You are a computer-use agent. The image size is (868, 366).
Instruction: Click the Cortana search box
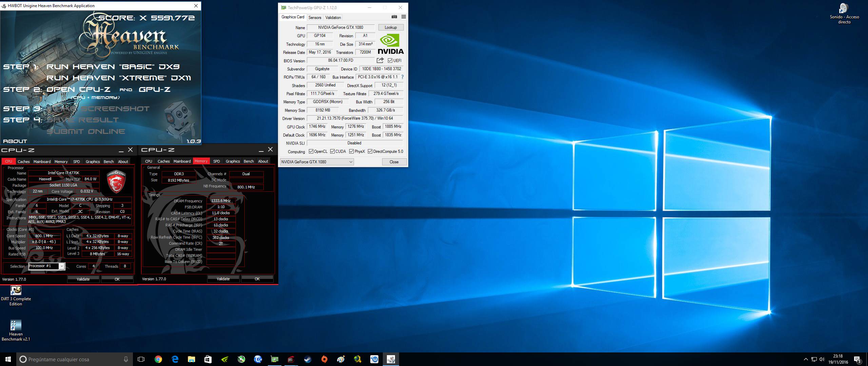[74, 359]
